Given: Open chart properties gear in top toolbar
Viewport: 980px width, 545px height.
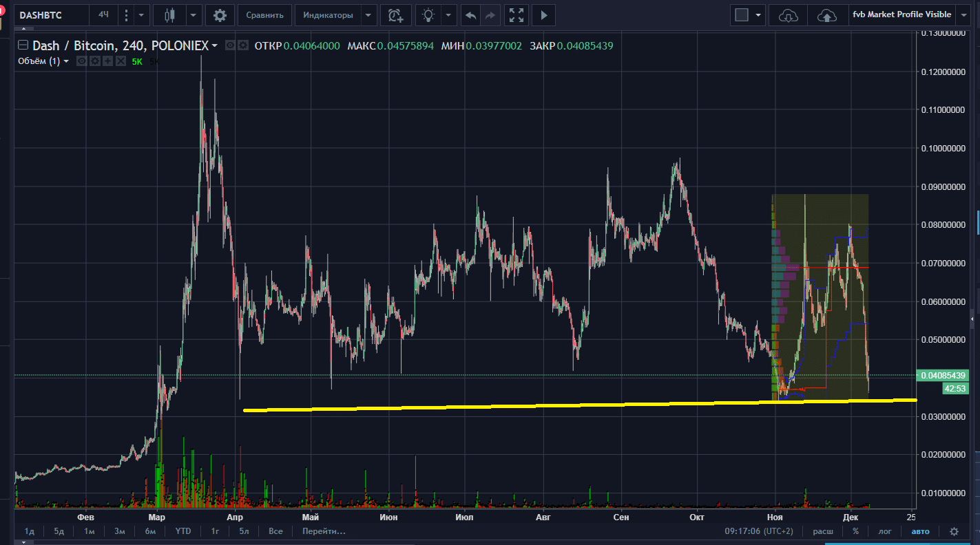Looking at the screenshot, I should (220, 14).
